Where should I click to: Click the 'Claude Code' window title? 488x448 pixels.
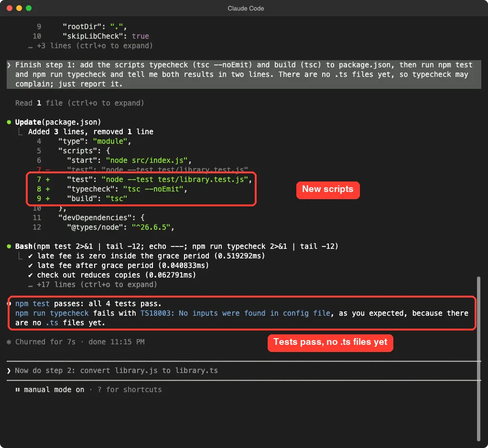point(246,9)
